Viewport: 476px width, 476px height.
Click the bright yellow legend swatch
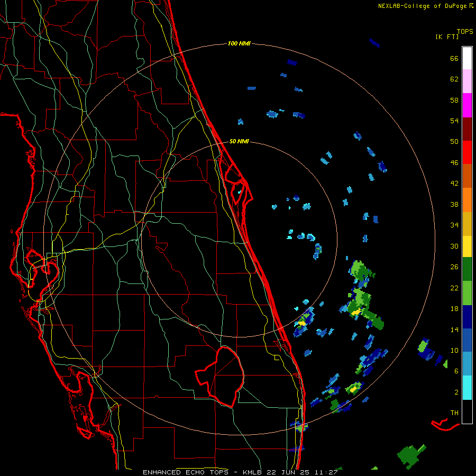(x=467, y=246)
